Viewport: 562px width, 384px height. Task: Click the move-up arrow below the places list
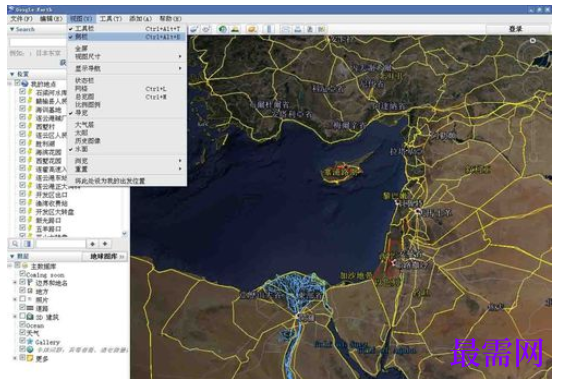click(93, 244)
